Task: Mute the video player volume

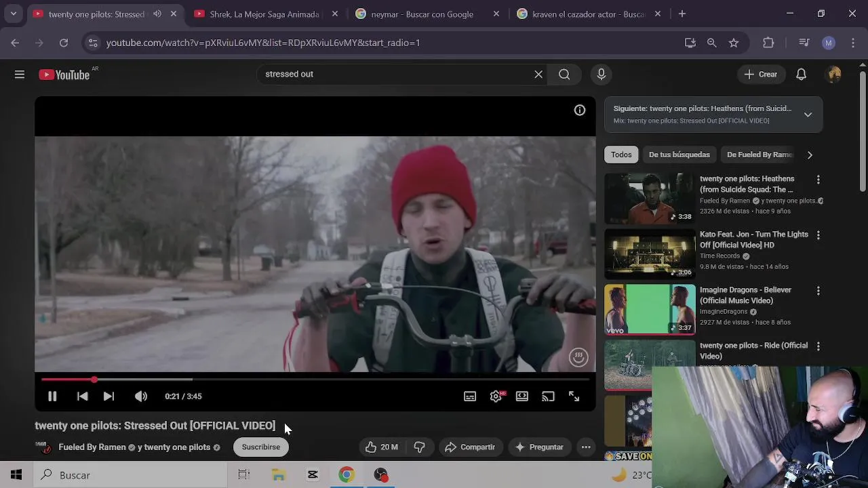Action: (x=140, y=396)
